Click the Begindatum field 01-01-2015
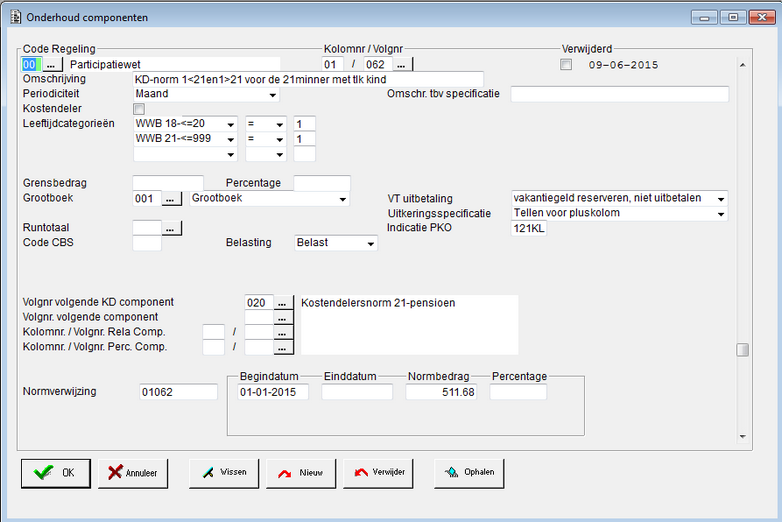 pos(273,392)
